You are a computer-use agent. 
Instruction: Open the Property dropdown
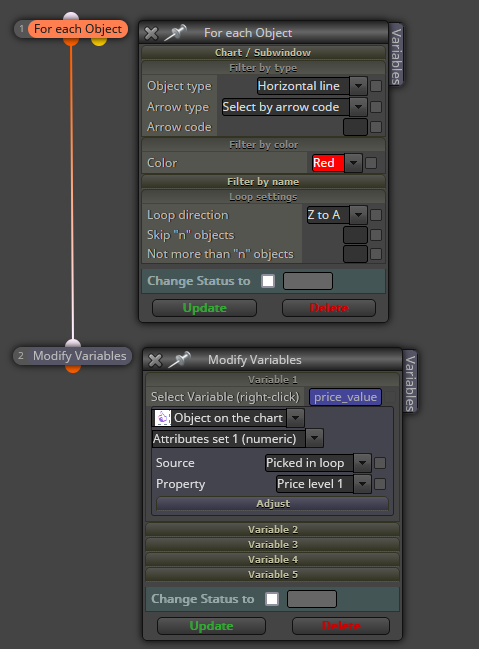362,483
